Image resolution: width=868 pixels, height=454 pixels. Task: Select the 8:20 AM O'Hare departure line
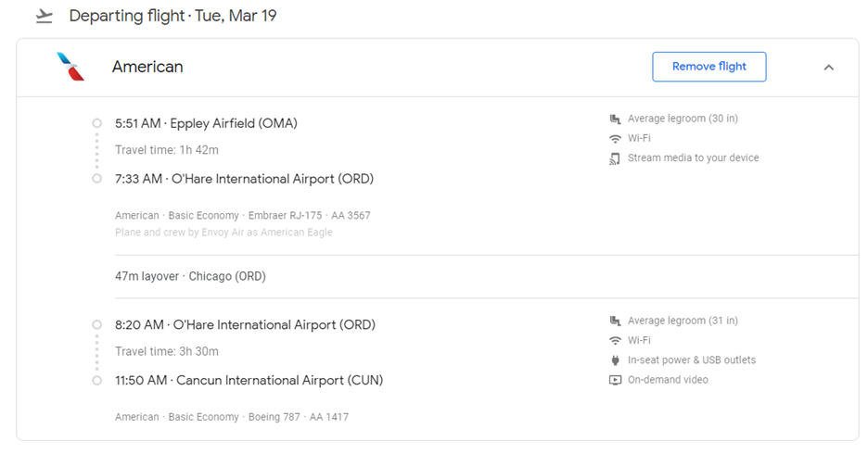(x=245, y=325)
